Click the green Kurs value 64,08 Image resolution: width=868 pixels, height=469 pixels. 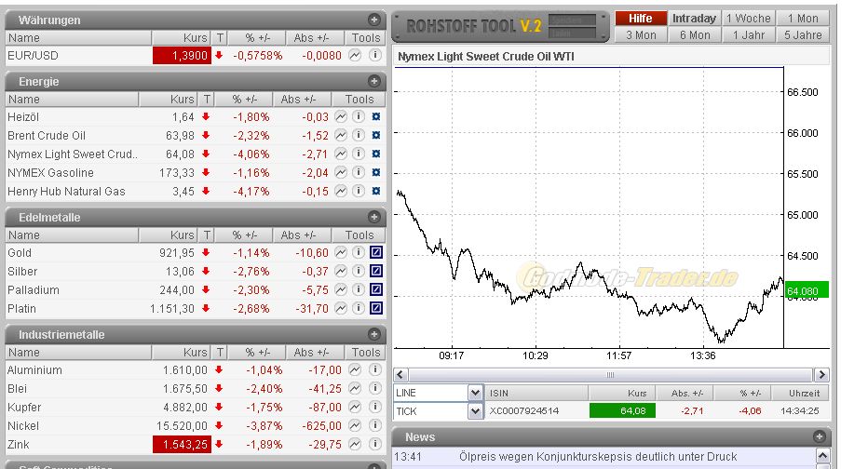[x=622, y=411]
